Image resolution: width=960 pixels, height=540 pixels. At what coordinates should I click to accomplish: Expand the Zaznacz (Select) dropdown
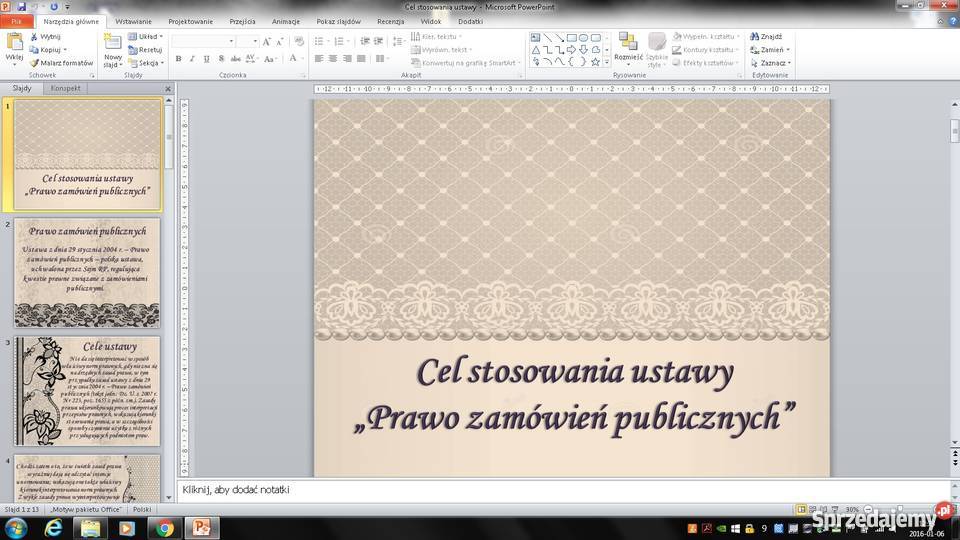point(770,62)
